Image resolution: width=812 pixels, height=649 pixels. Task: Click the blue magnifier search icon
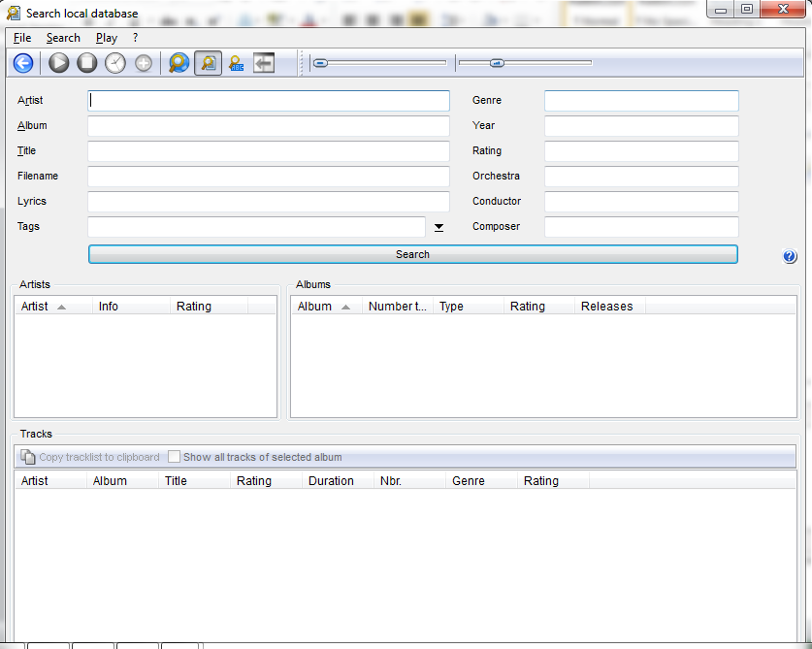[x=179, y=63]
